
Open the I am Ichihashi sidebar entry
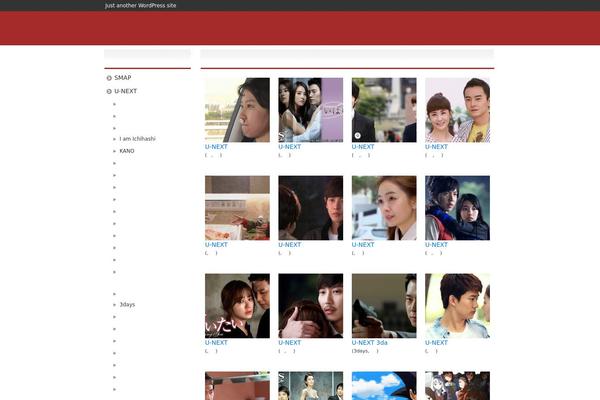pos(137,139)
